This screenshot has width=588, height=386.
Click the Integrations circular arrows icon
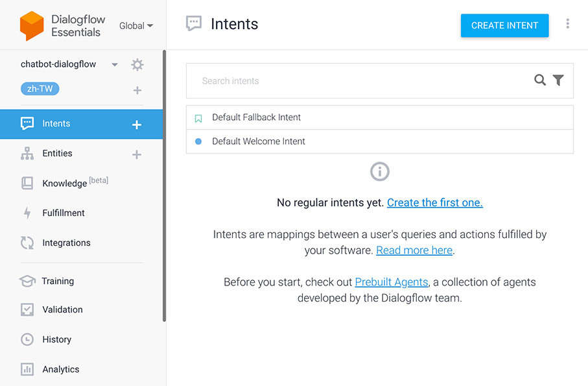(x=27, y=243)
